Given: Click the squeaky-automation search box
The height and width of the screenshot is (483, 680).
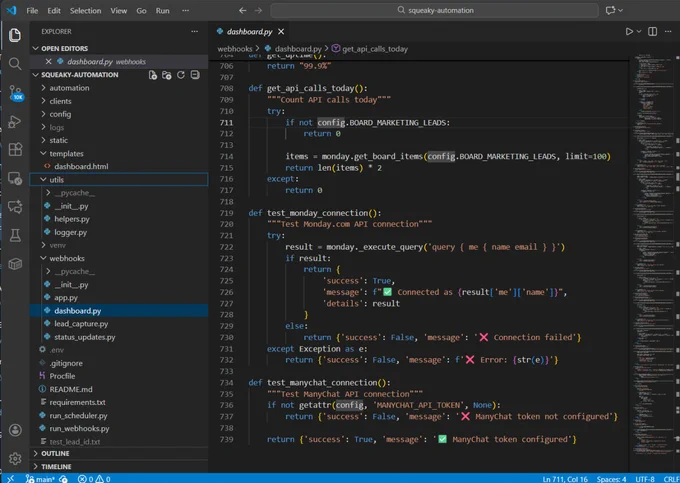Looking at the screenshot, I should click(435, 10).
